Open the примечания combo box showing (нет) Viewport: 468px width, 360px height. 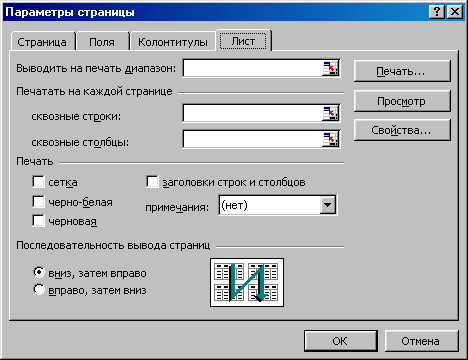point(278,205)
